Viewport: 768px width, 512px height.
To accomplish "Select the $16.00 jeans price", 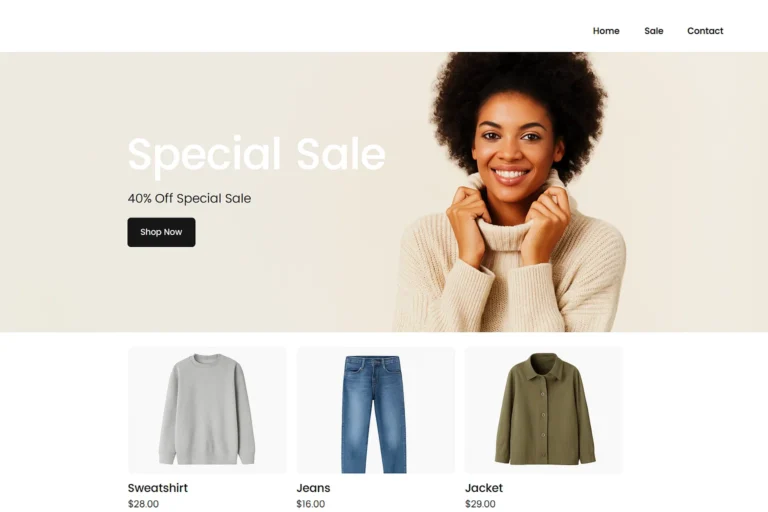I will [311, 504].
